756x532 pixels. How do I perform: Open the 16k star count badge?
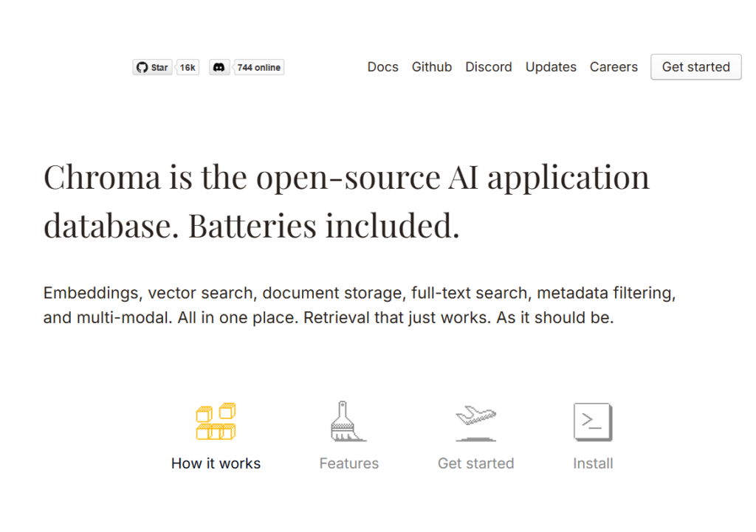point(188,67)
